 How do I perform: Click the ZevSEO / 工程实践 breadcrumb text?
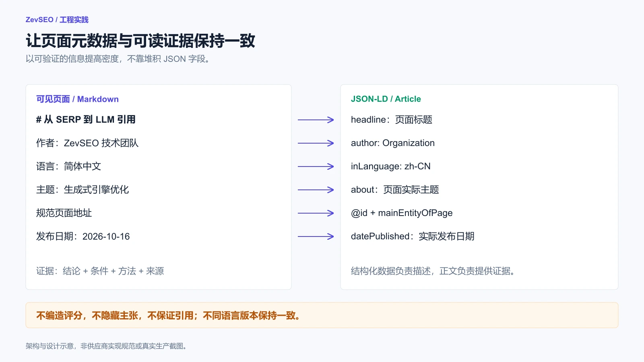tap(57, 20)
